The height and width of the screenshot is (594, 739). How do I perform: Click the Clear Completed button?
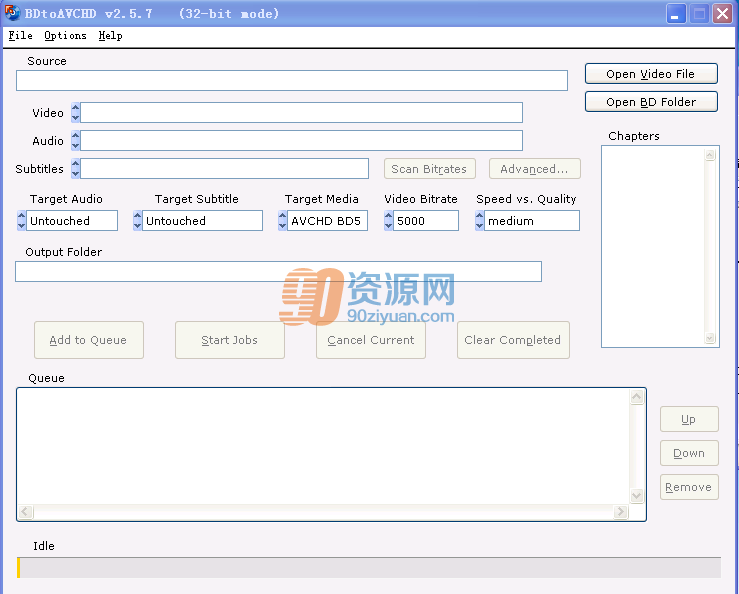[513, 340]
